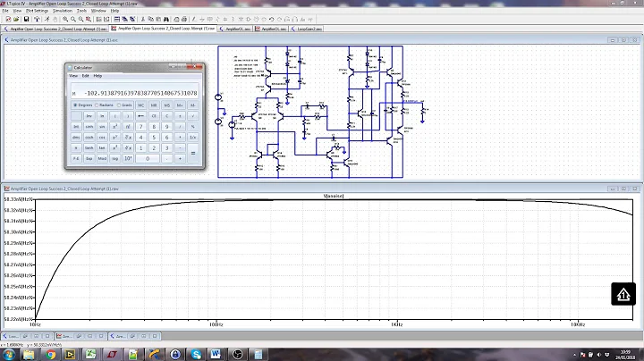The image size is (644, 361).
Task: Open the Help menu in Calculator
Action: click(x=97, y=76)
